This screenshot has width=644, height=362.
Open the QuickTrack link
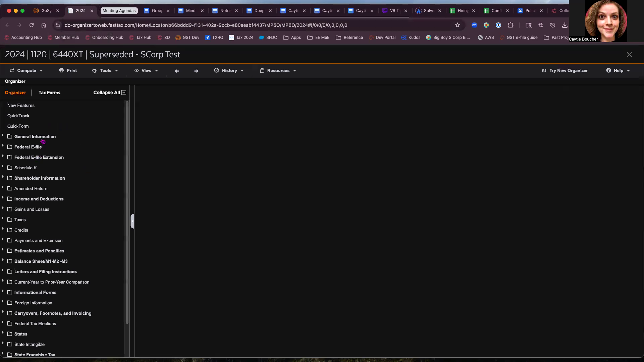pyautogui.click(x=18, y=116)
